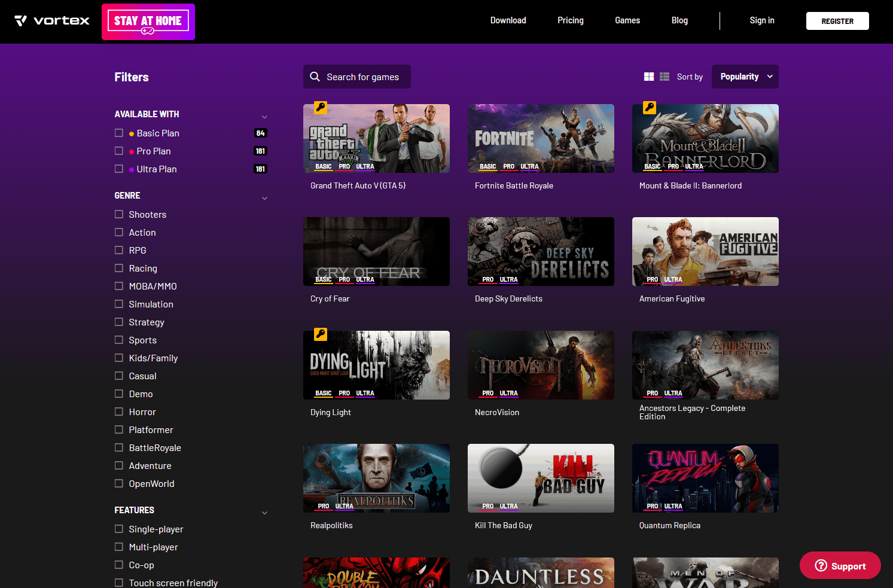Collapse the Available With section

264,117
